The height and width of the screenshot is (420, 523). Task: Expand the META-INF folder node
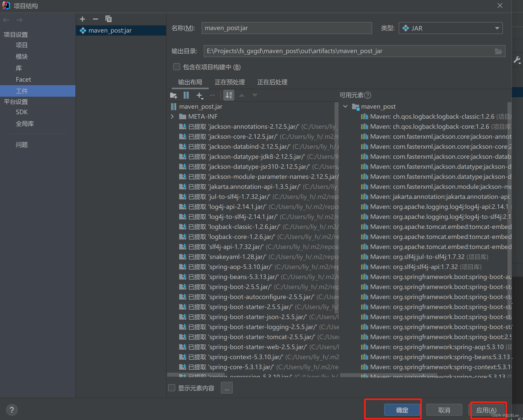click(172, 116)
